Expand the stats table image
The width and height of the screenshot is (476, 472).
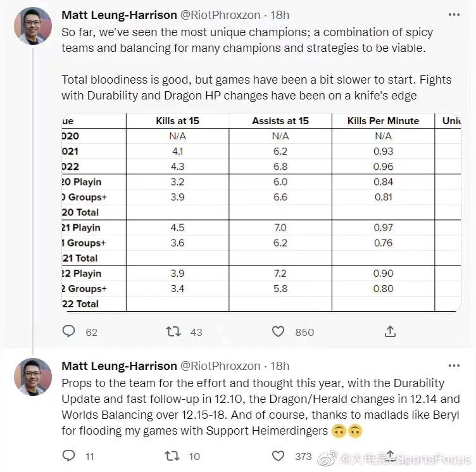[261, 212]
